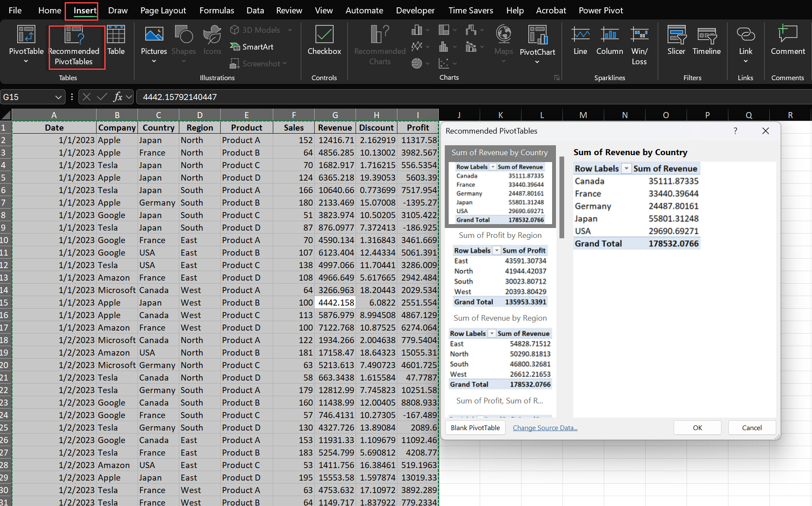The width and height of the screenshot is (812, 506).
Task: Click the Maps globe icon
Action: click(x=503, y=34)
